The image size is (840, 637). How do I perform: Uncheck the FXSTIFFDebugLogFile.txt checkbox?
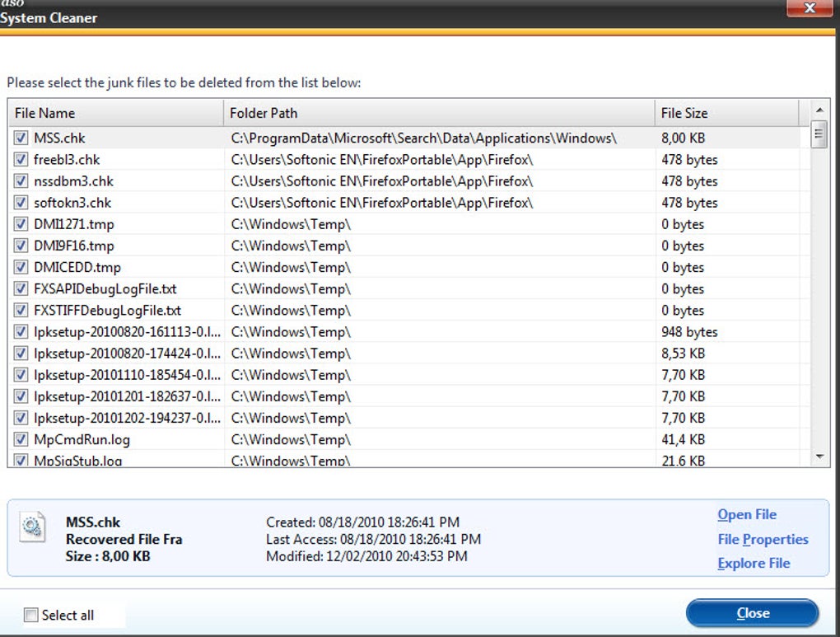pyautogui.click(x=21, y=310)
